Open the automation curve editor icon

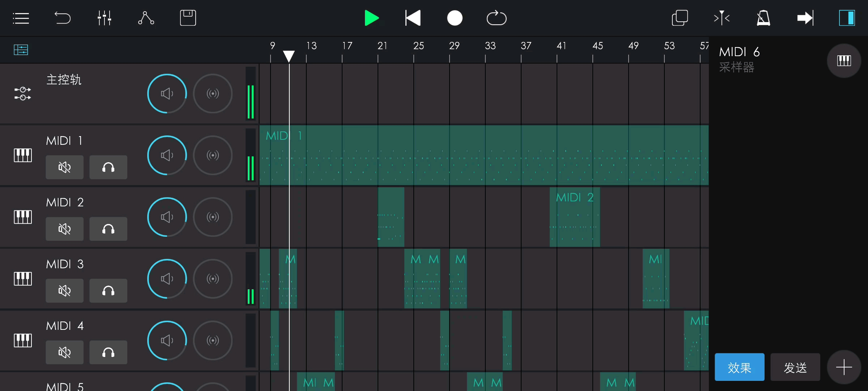(x=146, y=18)
